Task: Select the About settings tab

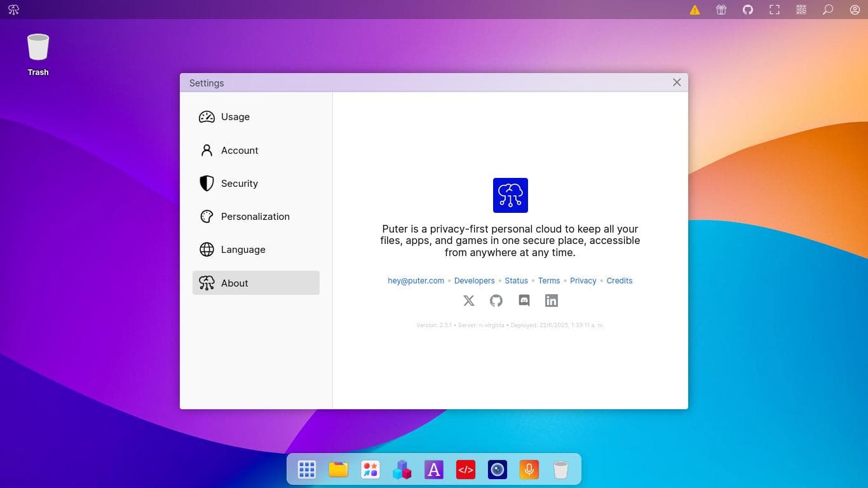Action: point(256,283)
